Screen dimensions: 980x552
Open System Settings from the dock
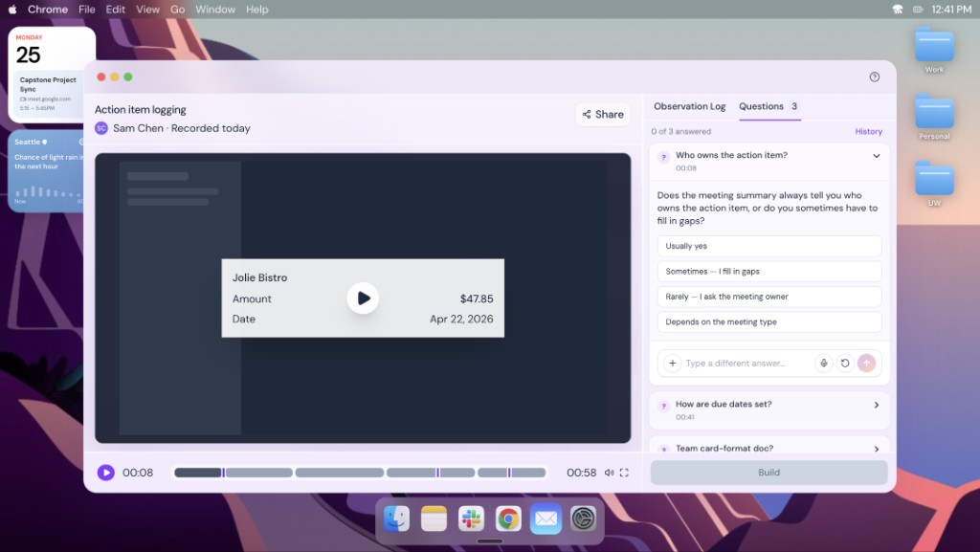point(583,519)
